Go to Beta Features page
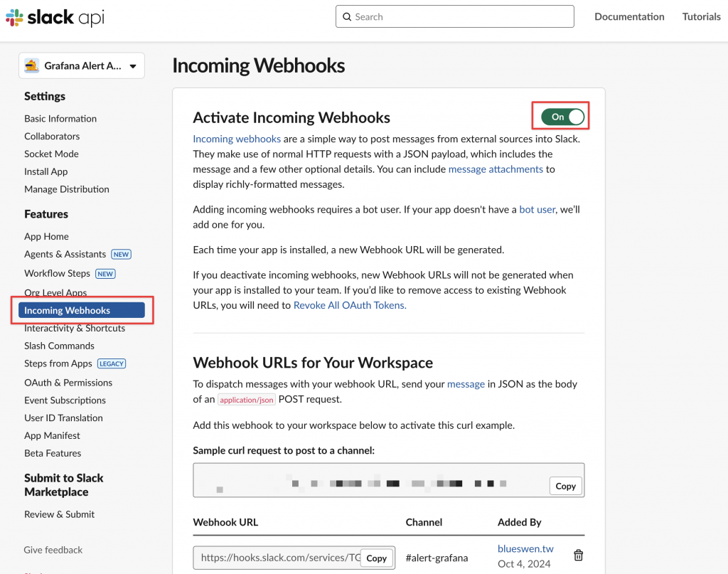728x574 pixels. tap(53, 453)
